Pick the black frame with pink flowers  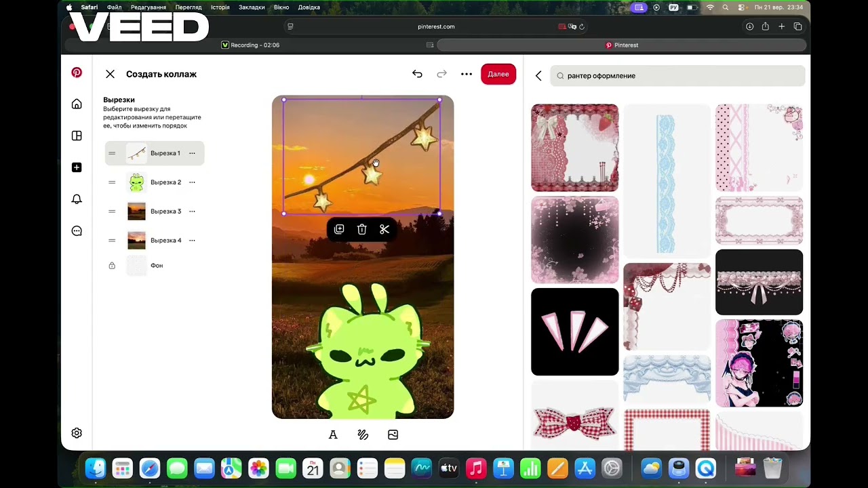(575, 240)
